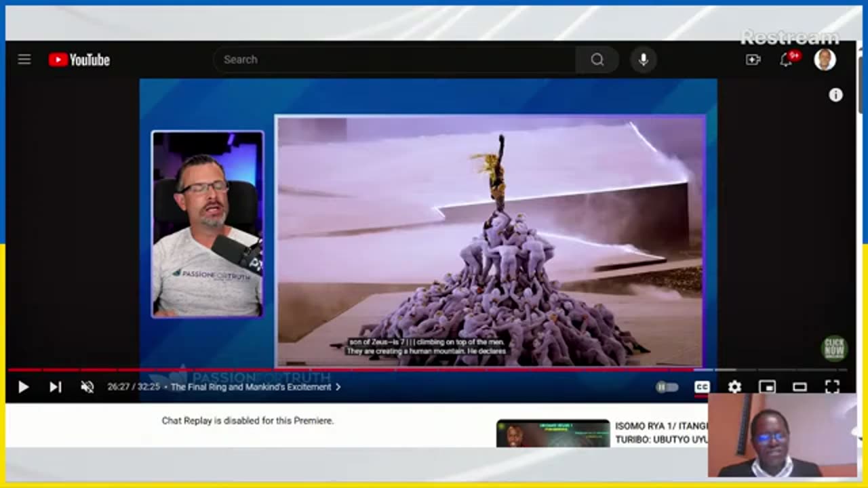
Task: Open the notifications bell
Action: click(x=786, y=60)
